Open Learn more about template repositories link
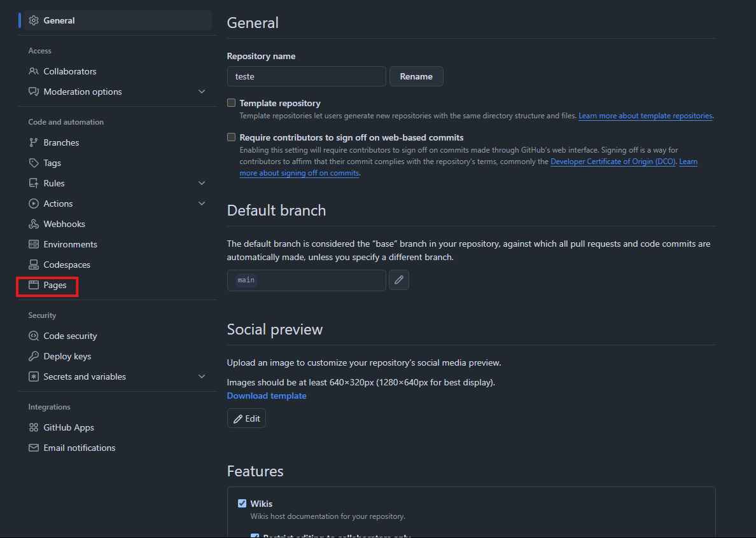Viewport: 756px width, 538px height. click(x=645, y=116)
